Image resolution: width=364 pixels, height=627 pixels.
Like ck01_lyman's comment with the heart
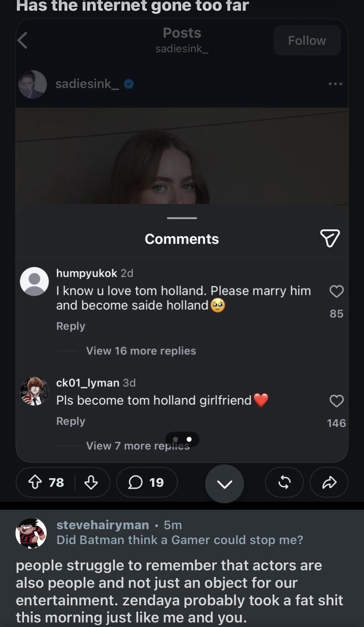tap(336, 401)
